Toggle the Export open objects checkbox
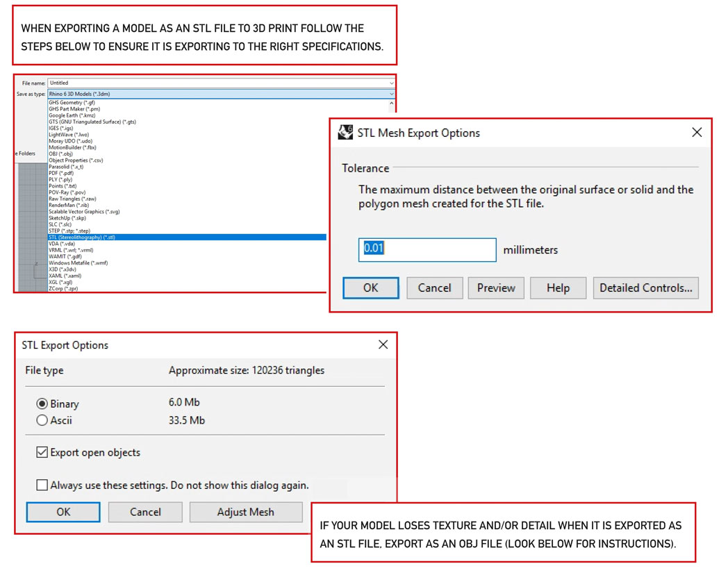The height and width of the screenshot is (573, 728). click(42, 452)
